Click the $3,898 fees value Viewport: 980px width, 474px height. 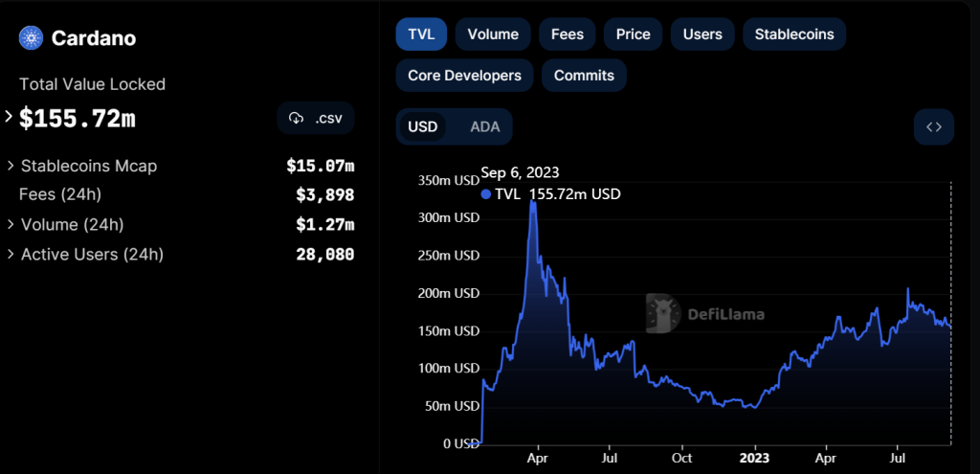tap(325, 195)
